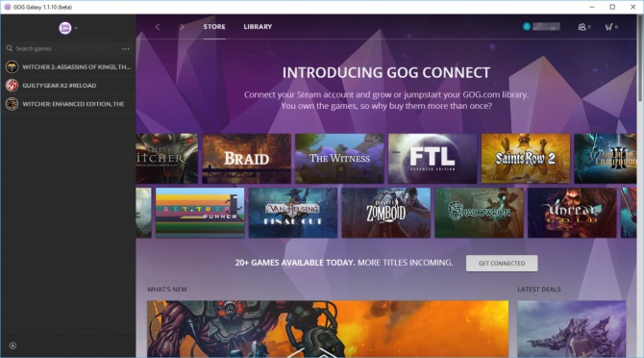The height and width of the screenshot is (358, 644).
Task: Open the shopping cart icon
Action: (608, 27)
